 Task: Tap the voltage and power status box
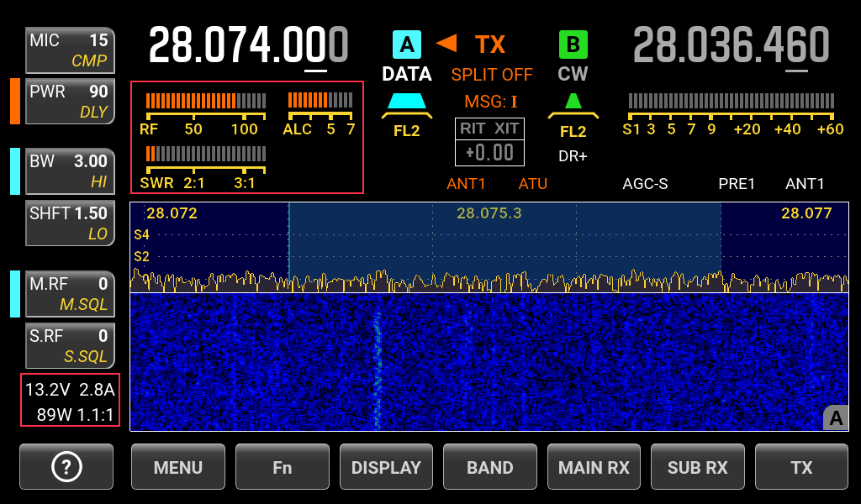point(71,402)
